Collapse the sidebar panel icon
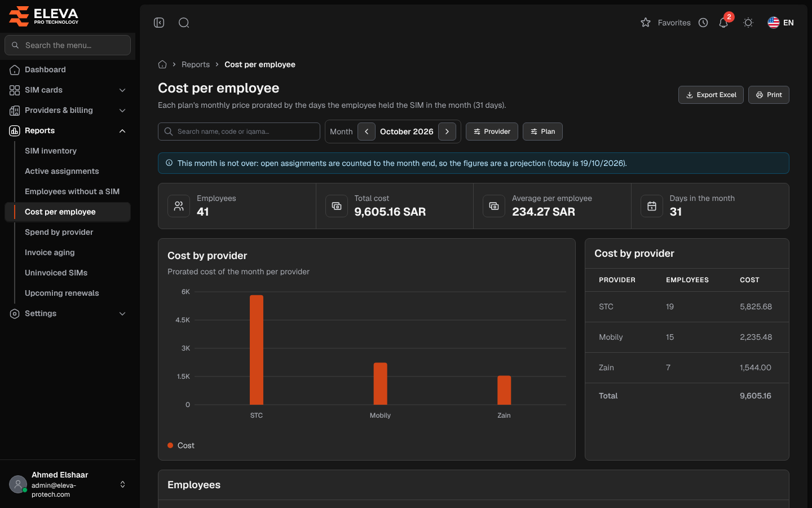This screenshot has width=812, height=508. (159, 23)
